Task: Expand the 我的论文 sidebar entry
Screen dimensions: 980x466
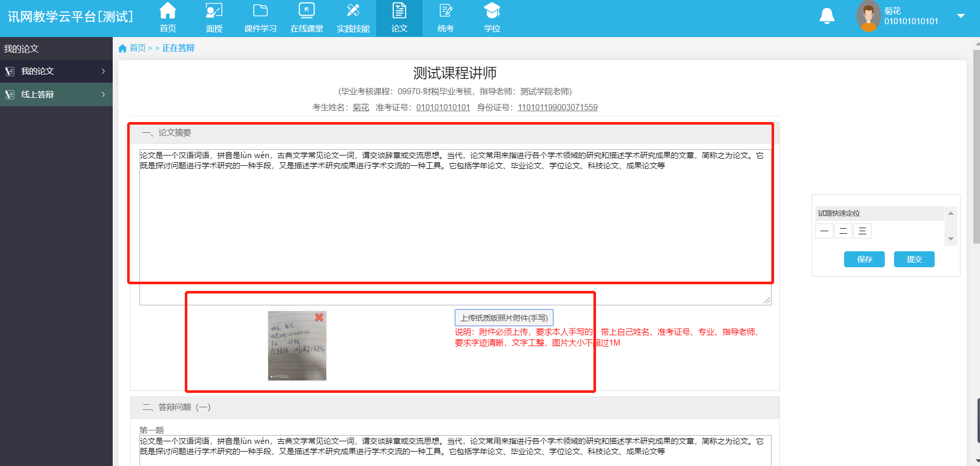Action: coord(56,71)
